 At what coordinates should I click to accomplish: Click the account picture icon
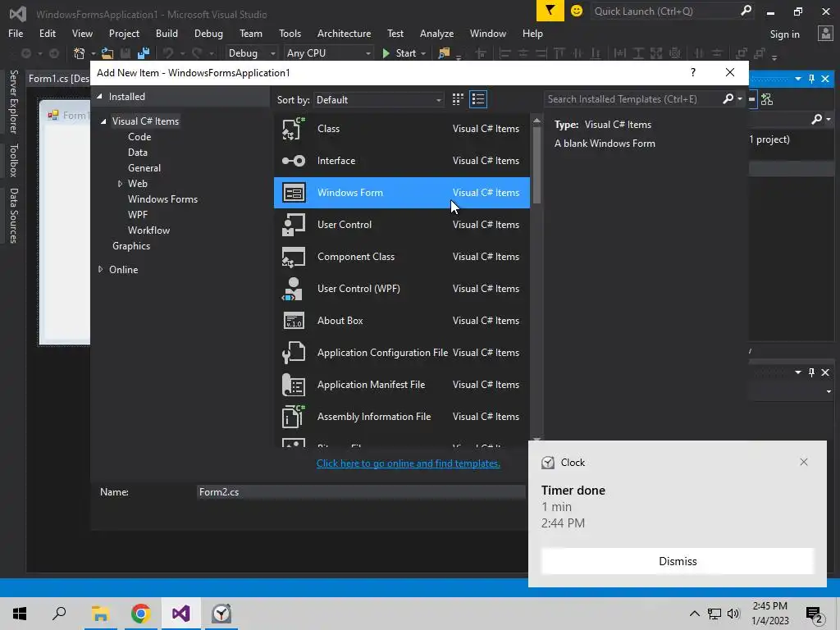coord(825,33)
